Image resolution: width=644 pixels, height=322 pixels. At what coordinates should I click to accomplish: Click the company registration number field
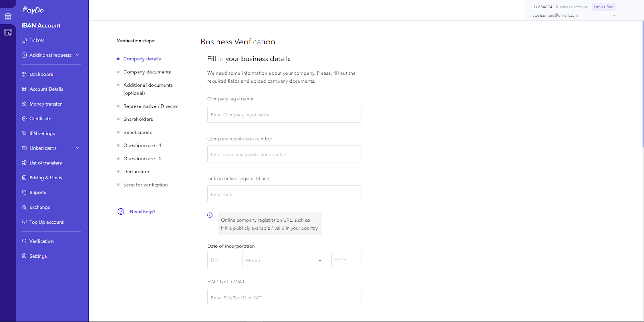284,154
